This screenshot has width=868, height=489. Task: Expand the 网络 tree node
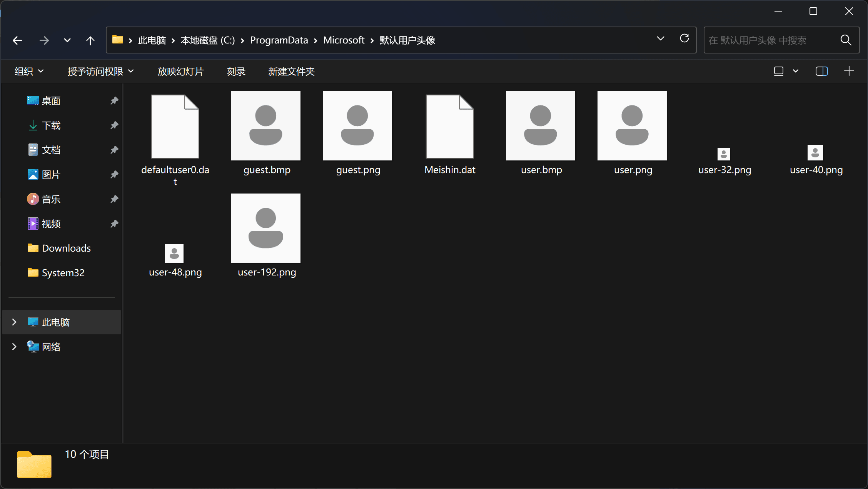coord(14,347)
